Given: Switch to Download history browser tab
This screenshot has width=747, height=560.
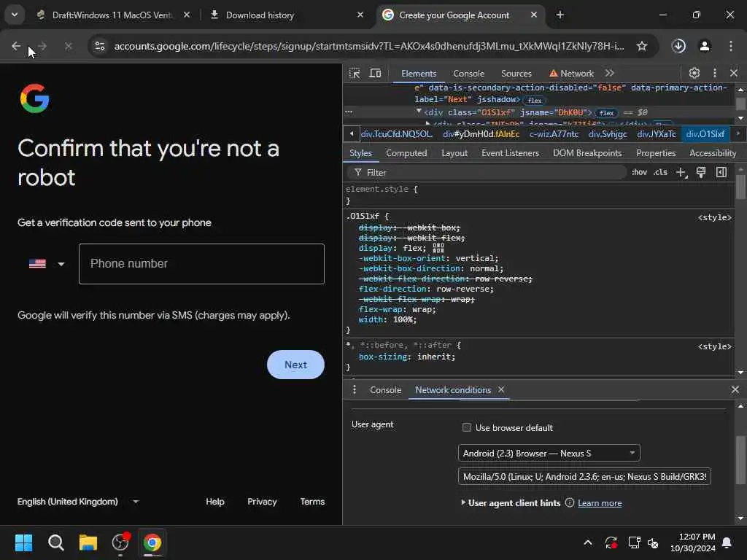Looking at the screenshot, I should tap(260, 15).
